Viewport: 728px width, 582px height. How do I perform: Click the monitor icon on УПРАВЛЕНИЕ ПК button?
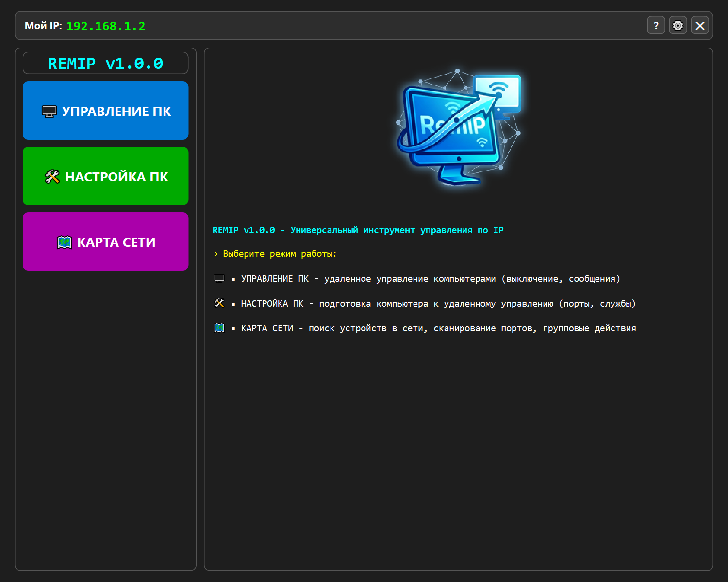49,111
